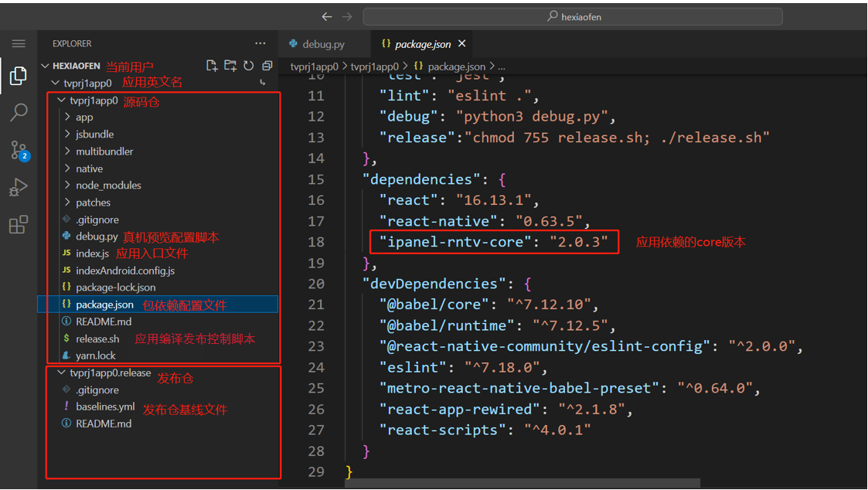Open Source Control view with badge
The height and width of the screenshot is (490, 868).
(19, 150)
